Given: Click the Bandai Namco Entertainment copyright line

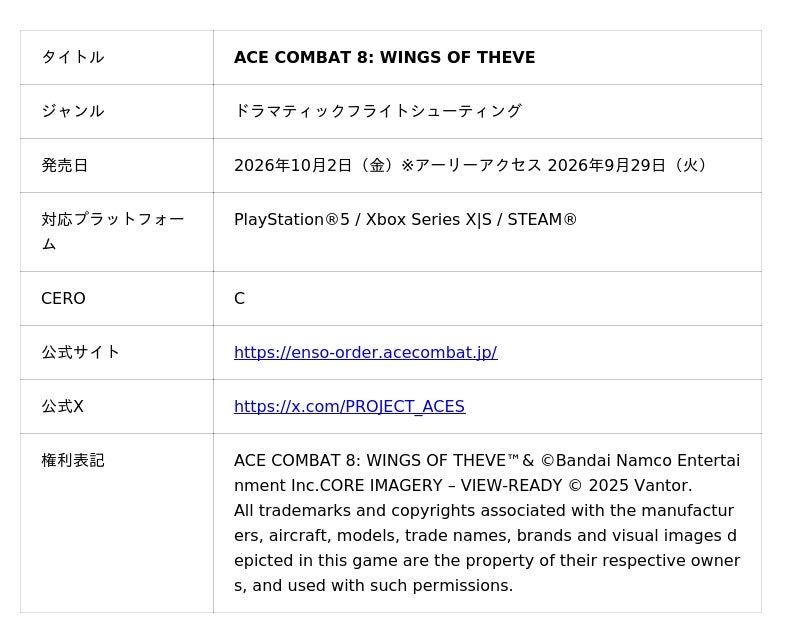Looking at the screenshot, I should point(487,473).
